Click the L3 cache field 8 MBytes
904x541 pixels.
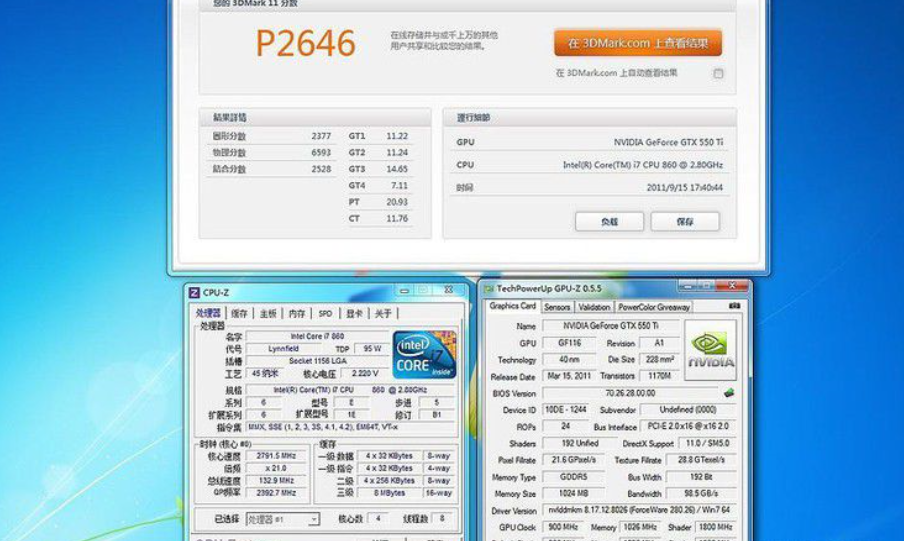tap(389, 493)
